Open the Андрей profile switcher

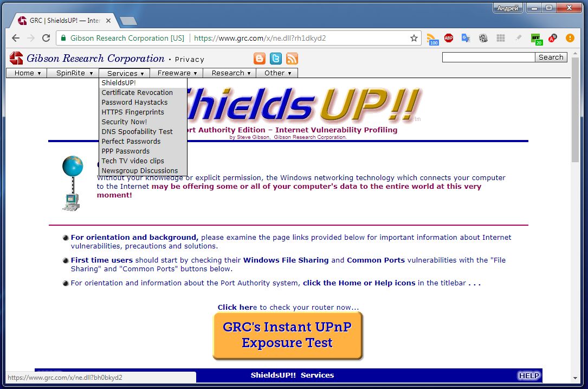click(508, 8)
